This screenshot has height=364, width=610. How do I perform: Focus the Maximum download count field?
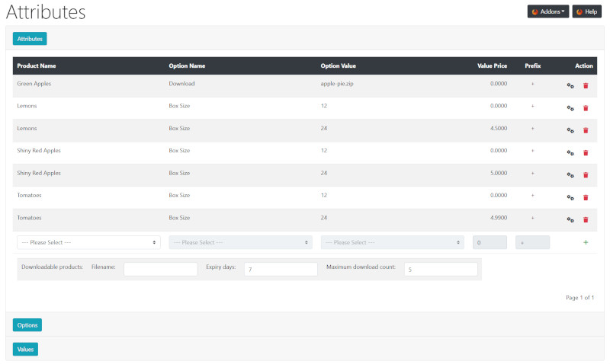441,270
